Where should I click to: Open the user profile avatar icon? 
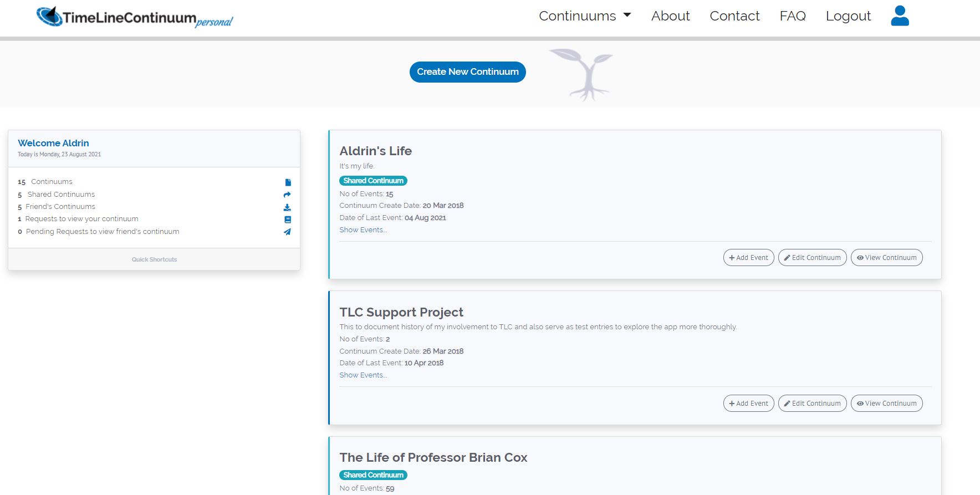pyautogui.click(x=900, y=16)
